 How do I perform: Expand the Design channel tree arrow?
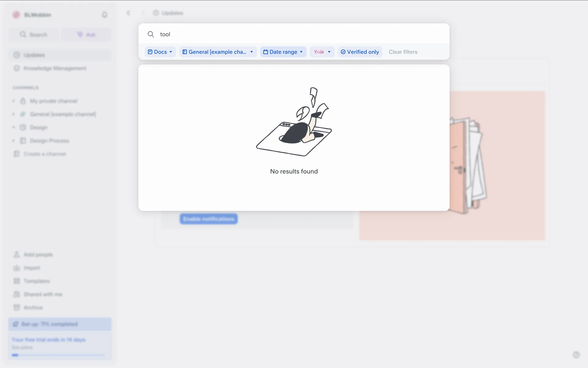coord(13,127)
